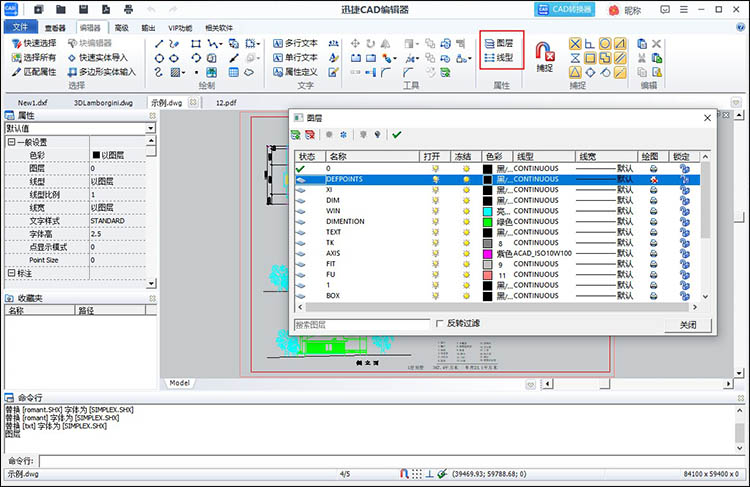750x487 pixels.
Task: Click the blue snowflake freeze icon in dialog toolbar
Action: pyautogui.click(x=343, y=135)
